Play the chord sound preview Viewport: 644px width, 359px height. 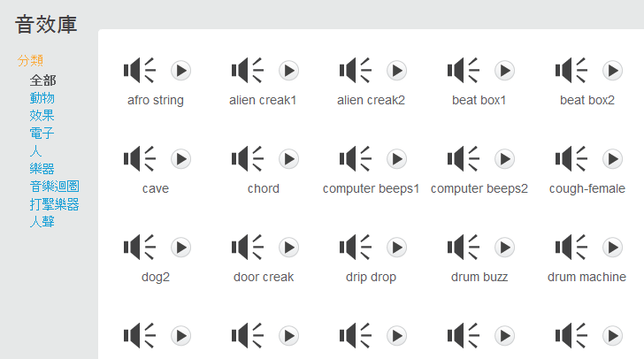[x=288, y=159]
